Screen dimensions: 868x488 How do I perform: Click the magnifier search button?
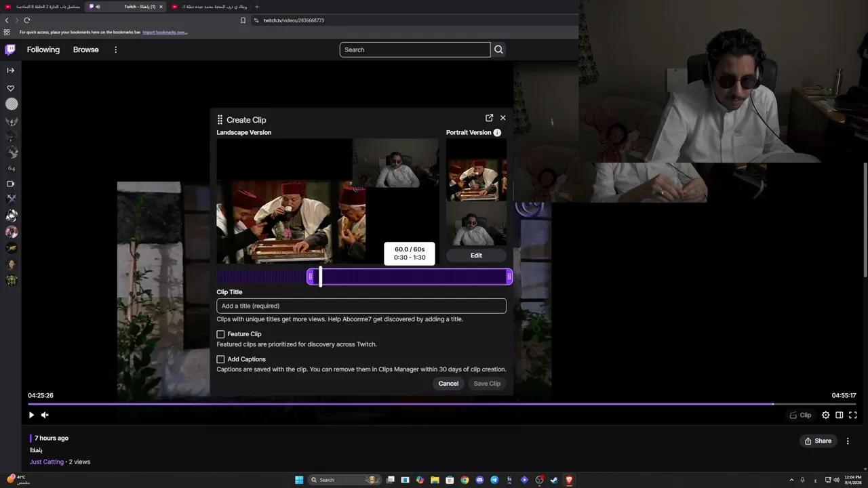click(x=498, y=49)
